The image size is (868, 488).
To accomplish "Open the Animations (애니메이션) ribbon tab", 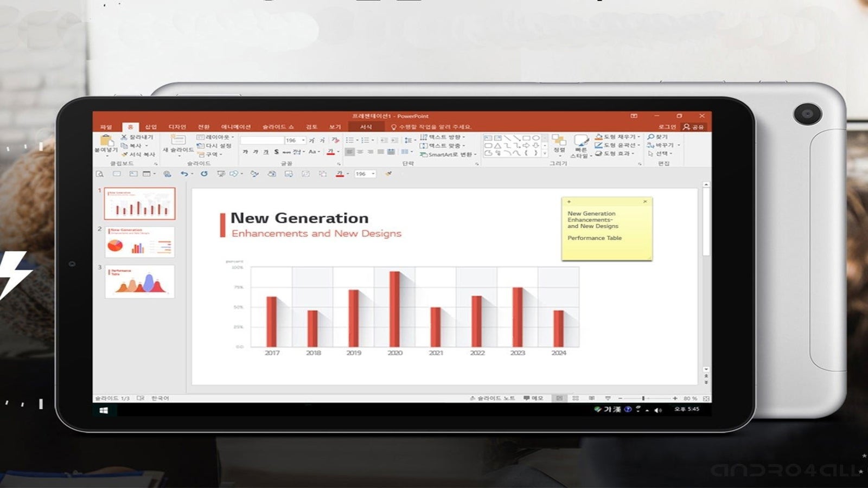I will [x=235, y=127].
